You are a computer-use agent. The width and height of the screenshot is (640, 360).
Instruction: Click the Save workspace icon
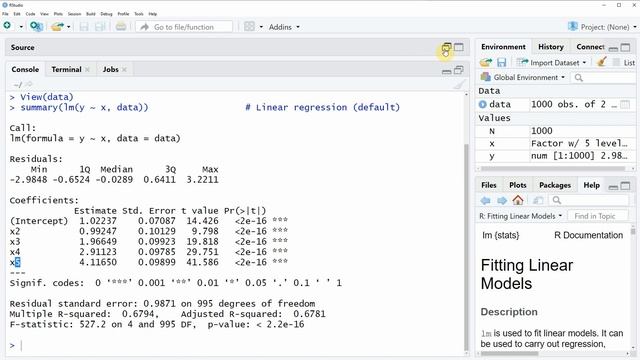(x=502, y=62)
